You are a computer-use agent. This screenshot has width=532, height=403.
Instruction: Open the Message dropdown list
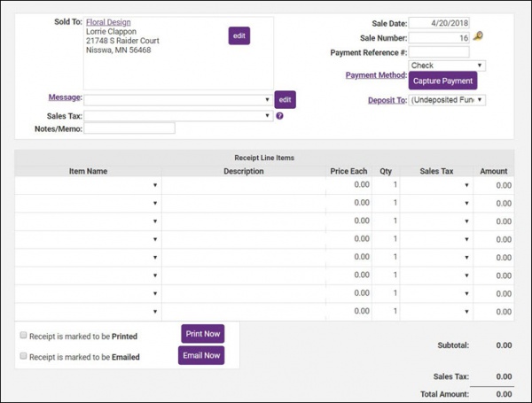[178, 99]
